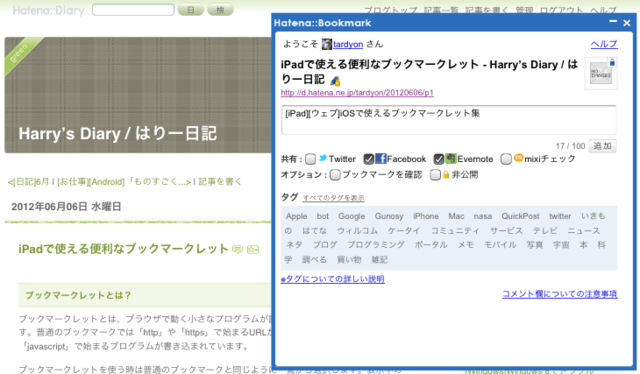Click the 日 search button in diary header
This screenshot has height=374, width=640.
[191, 10]
